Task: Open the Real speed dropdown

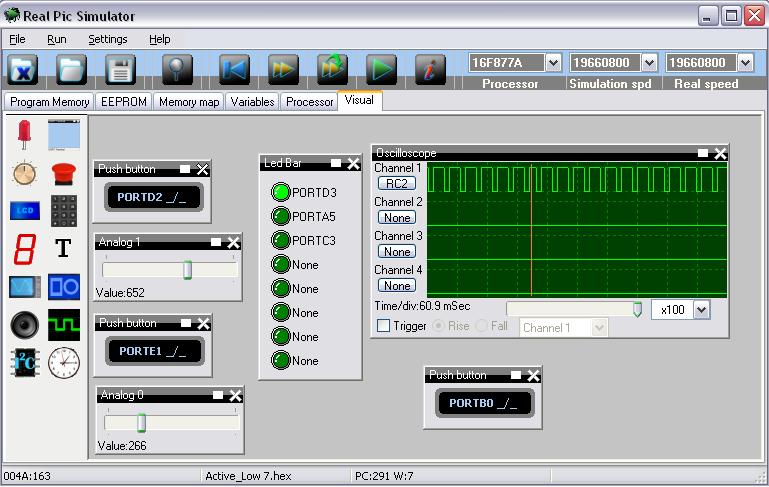Action: tap(745, 63)
